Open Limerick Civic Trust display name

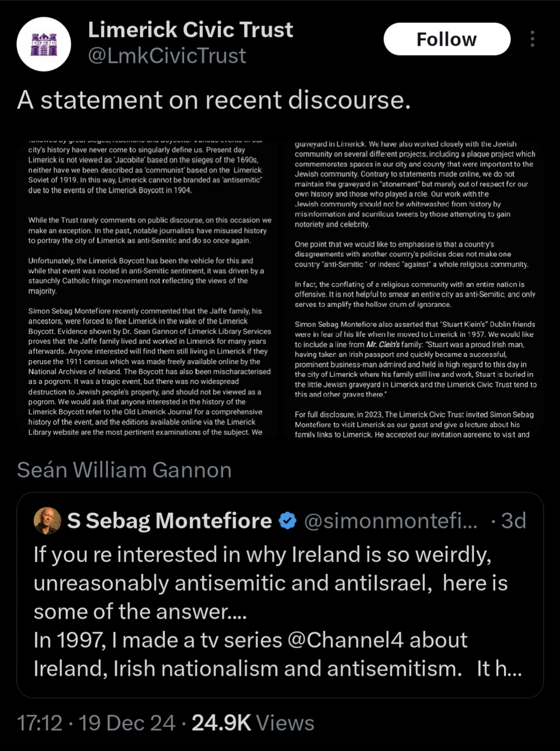pyautogui.click(x=190, y=30)
